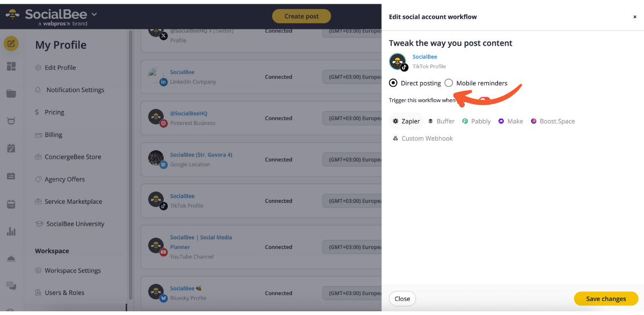Open timezone dropdown for LinkedIn Company row
This screenshot has height=315, width=644.
pos(352,77)
